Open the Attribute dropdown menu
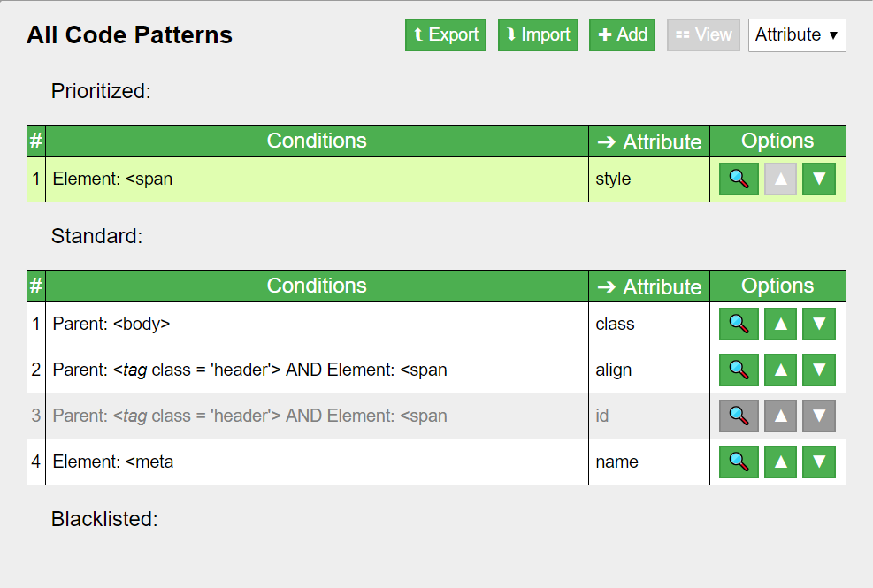This screenshot has width=873, height=588. (x=797, y=35)
